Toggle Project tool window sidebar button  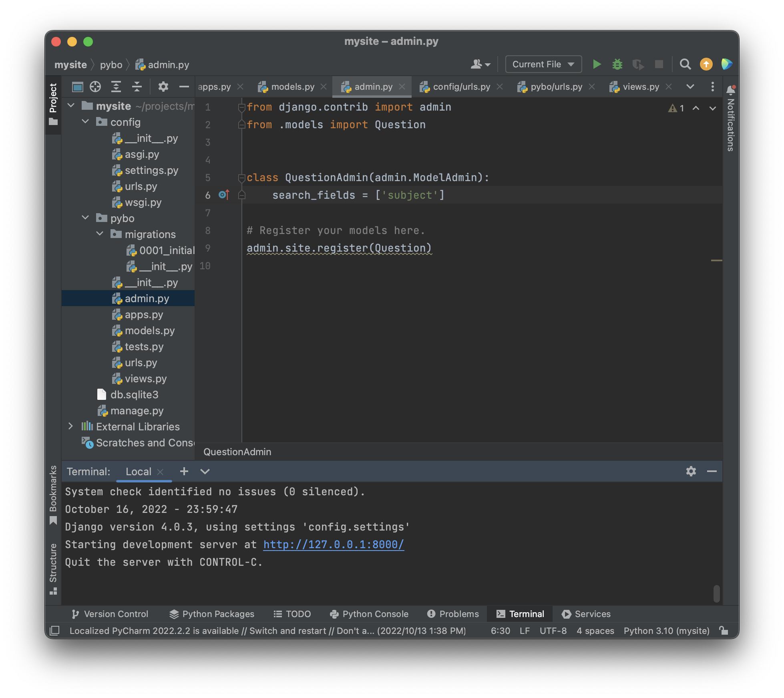pyautogui.click(x=53, y=104)
